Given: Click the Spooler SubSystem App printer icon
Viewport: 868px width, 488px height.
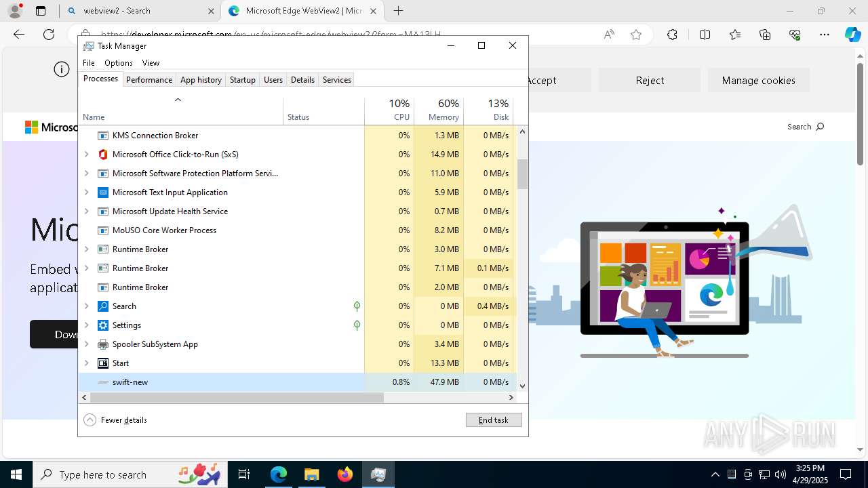Looking at the screenshot, I should (103, 344).
